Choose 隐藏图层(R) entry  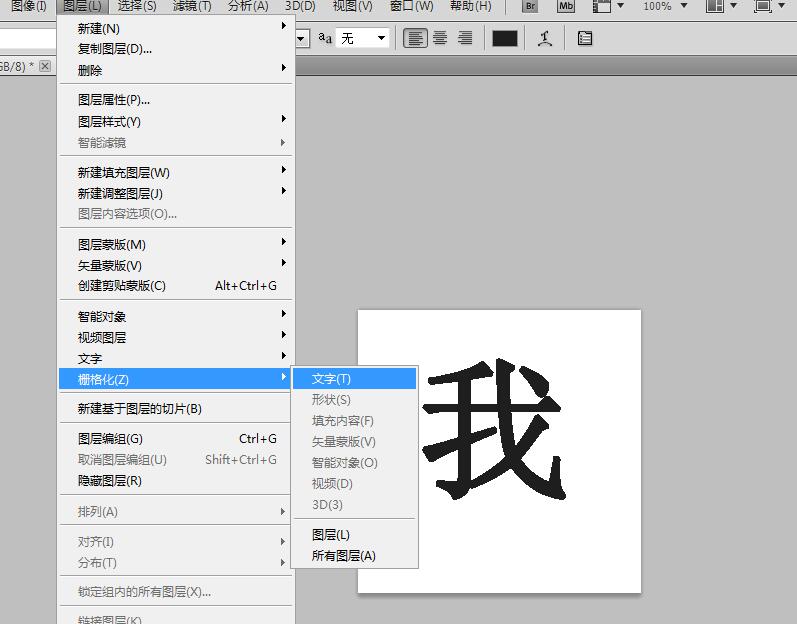click(x=176, y=481)
